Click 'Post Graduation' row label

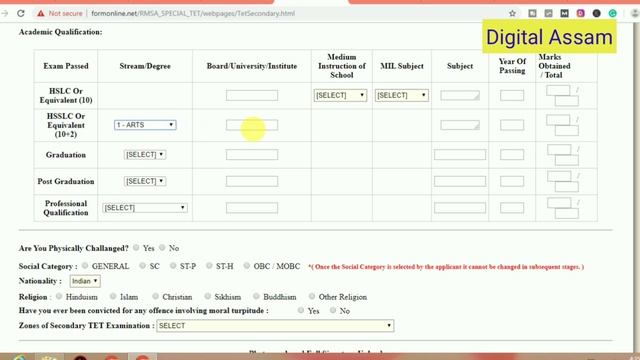[66, 181]
